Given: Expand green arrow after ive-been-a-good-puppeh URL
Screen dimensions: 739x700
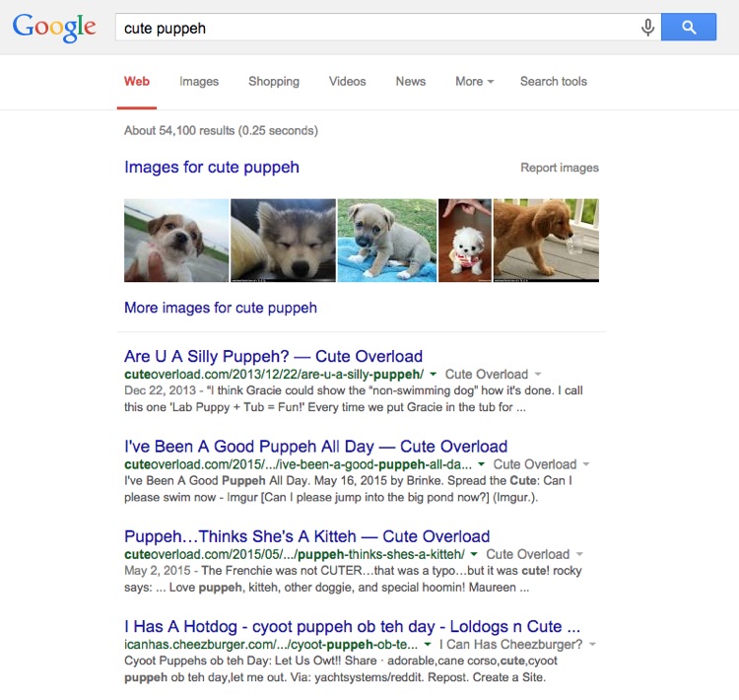Looking at the screenshot, I should [x=481, y=464].
